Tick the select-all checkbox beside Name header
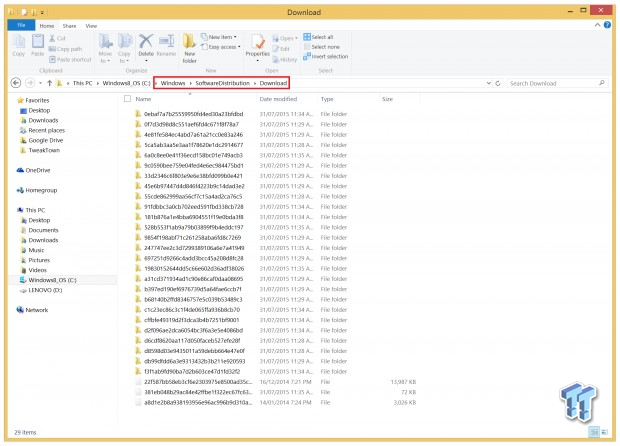Image resolution: width=620 pixels, height=446 pixels. 127,99
